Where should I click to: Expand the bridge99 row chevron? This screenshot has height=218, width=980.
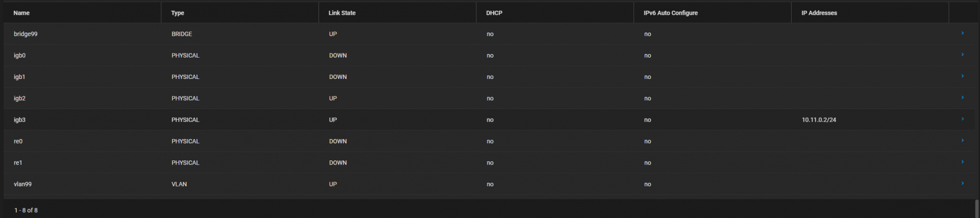coord(962,34)
